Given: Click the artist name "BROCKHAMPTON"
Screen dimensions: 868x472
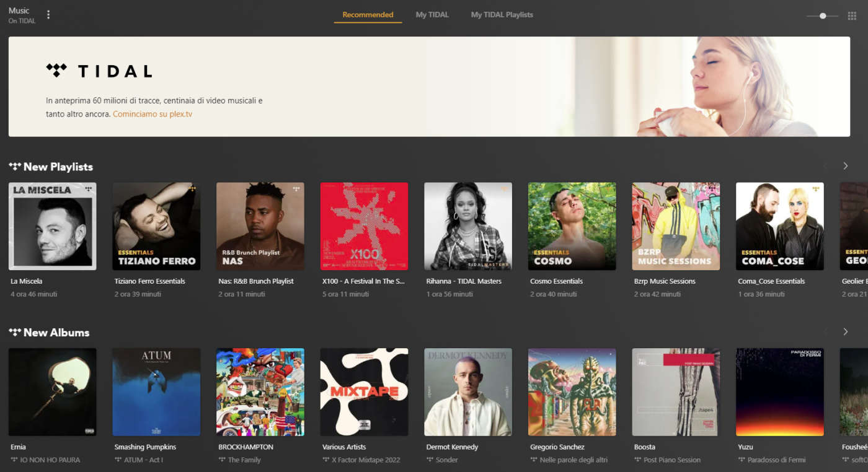Looking at the screenshot, I should click(x=246, y=447).
